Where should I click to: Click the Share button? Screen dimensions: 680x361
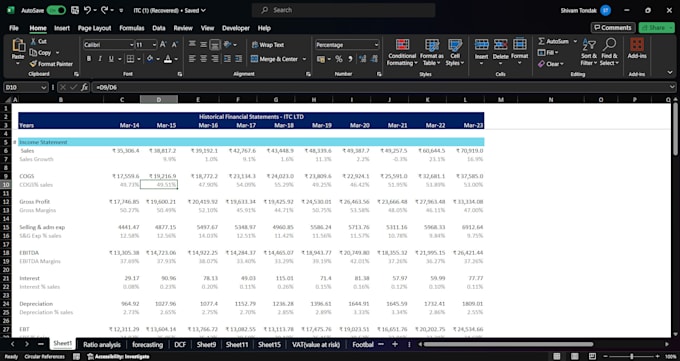[656, 28]
